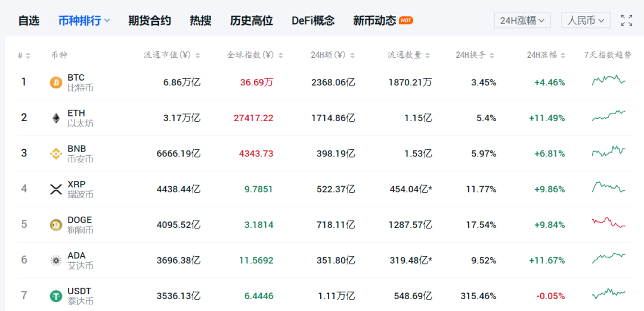Sort by rank number column arrows
The height and width of the screenshot is (311, 644).
coord(28,56)
